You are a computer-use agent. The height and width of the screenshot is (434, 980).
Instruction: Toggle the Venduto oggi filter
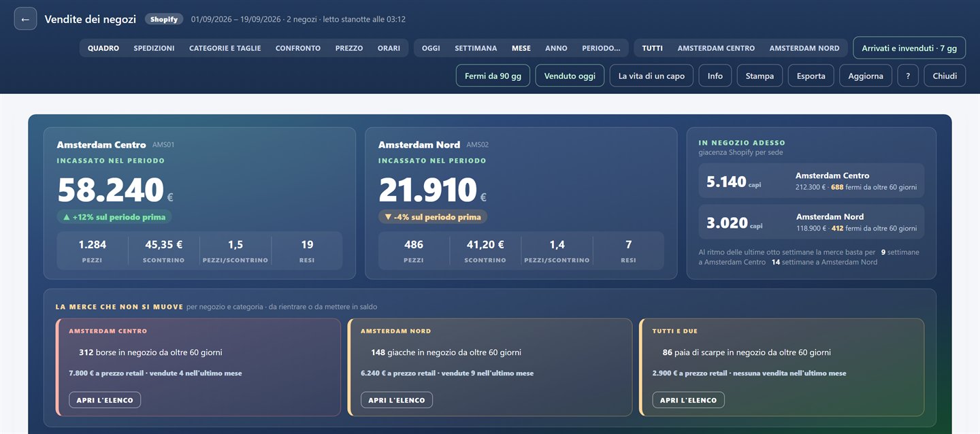tap(570, 76)
